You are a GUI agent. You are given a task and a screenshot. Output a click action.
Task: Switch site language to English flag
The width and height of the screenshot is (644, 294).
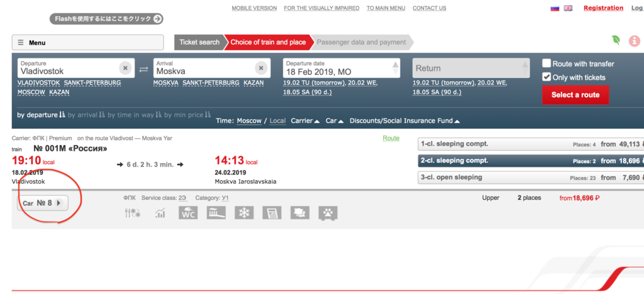coord(568,8)
